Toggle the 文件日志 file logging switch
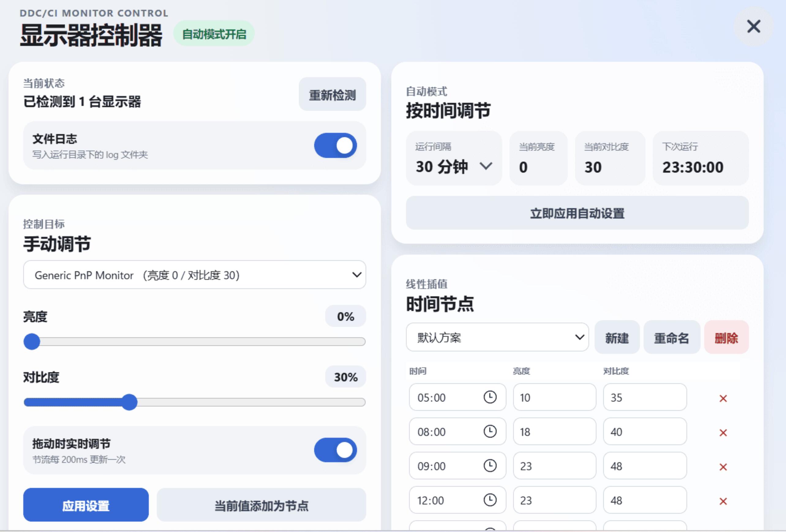Image resolution: width=786 pixels, height=532 pixels. [335, 145]
